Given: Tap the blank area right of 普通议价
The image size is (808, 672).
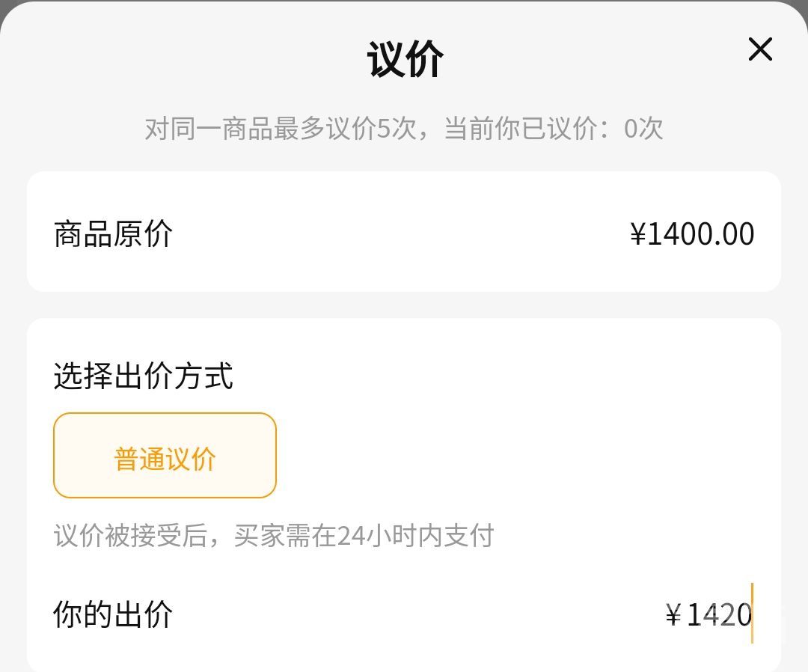Looking at the screenshot, I should [x=524, y=455].
